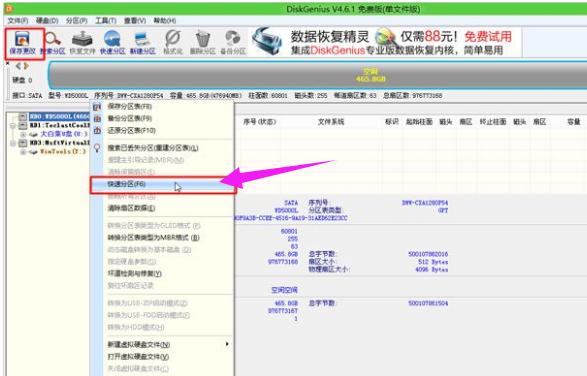This screenshot has height=376, width=587.
Task: Open the 查看(V) menu
Action: point(135,20)
